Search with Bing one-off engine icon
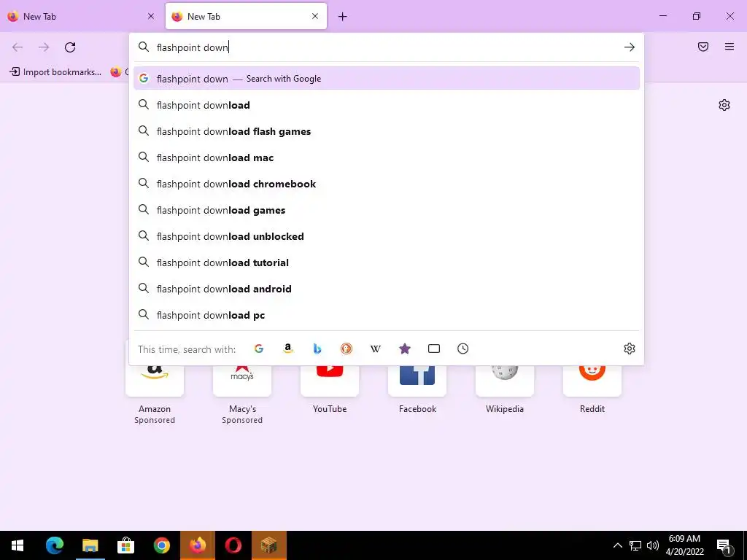The height and width of the screenshot is (560, 747). click(317, 349)
